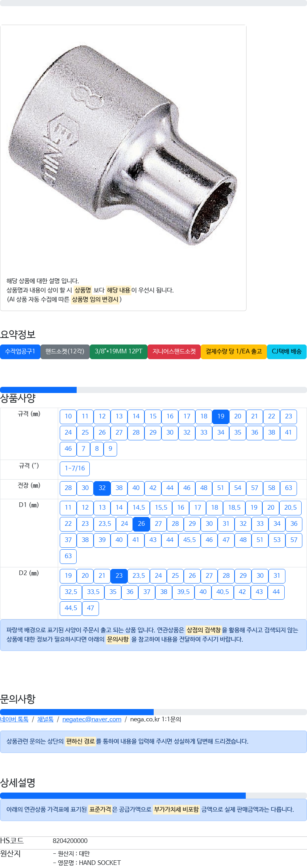Screen dimensions: 307x868
Task: Pick the highlighted D1 value 26
Action: coord(141,524)
